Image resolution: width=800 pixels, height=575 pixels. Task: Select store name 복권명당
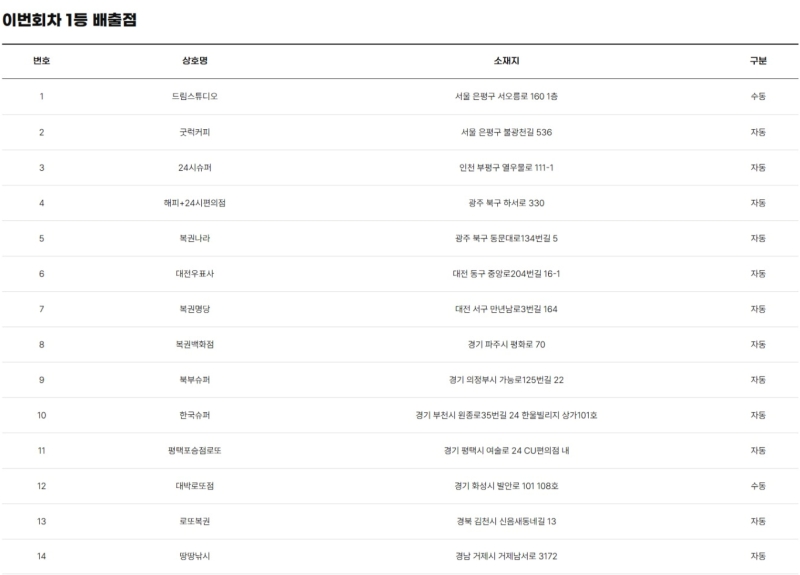click(x=195, y=309)
